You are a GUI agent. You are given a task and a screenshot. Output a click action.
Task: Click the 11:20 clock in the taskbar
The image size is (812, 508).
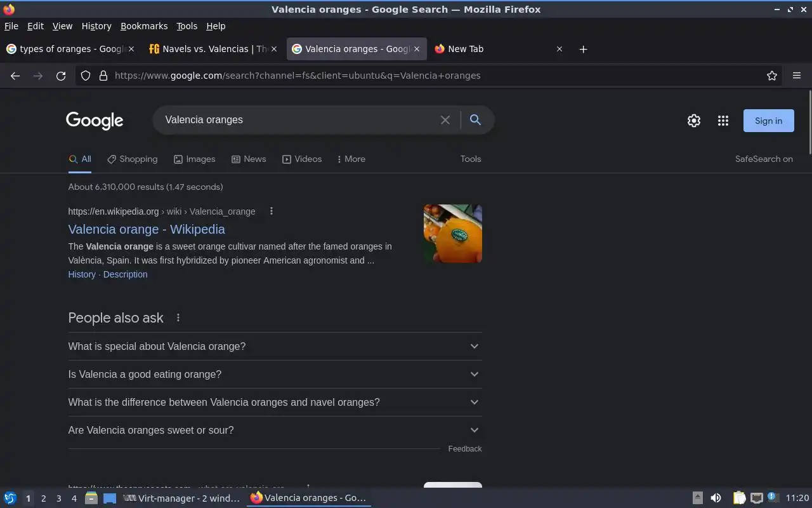click(x=797, y=498)
